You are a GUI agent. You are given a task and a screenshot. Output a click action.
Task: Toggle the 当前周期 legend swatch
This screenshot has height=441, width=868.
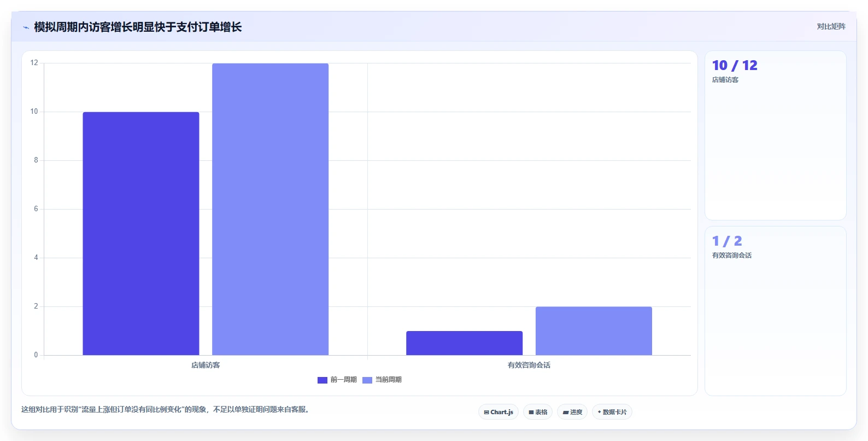(367, 380)
